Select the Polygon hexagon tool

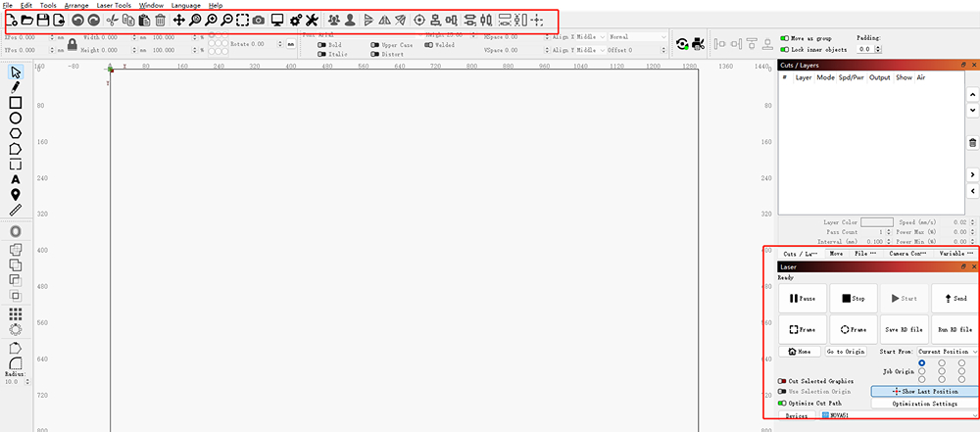pos(16,133)
